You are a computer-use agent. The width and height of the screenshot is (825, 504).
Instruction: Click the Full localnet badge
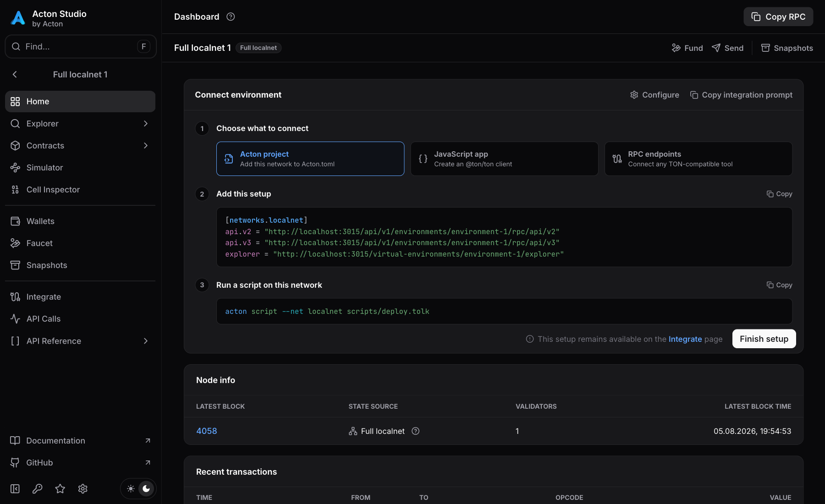(258, 48)
